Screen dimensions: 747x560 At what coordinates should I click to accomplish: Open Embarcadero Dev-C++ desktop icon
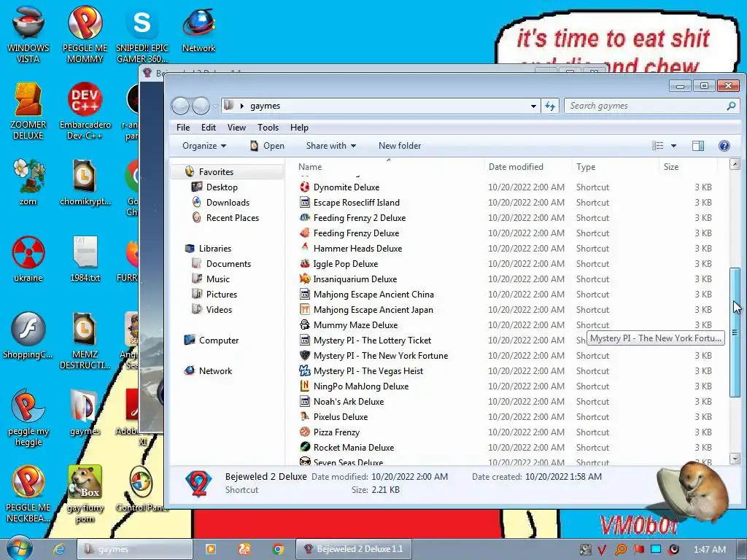[85, 111]
